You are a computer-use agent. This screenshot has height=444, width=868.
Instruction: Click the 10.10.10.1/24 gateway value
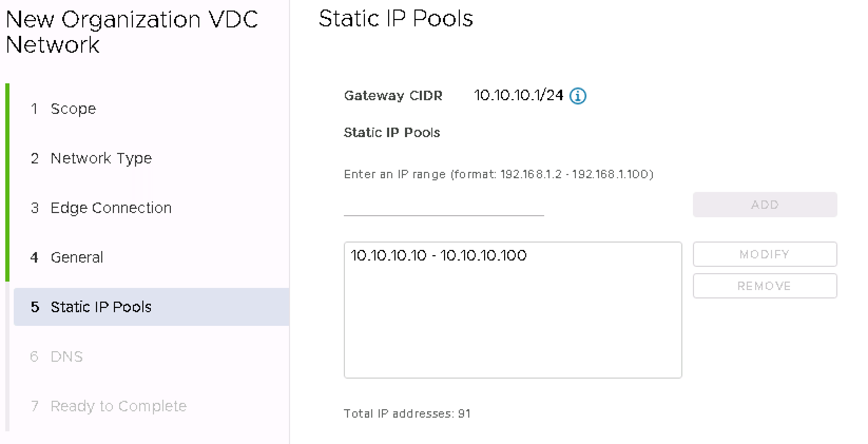[x=518, y=95]
